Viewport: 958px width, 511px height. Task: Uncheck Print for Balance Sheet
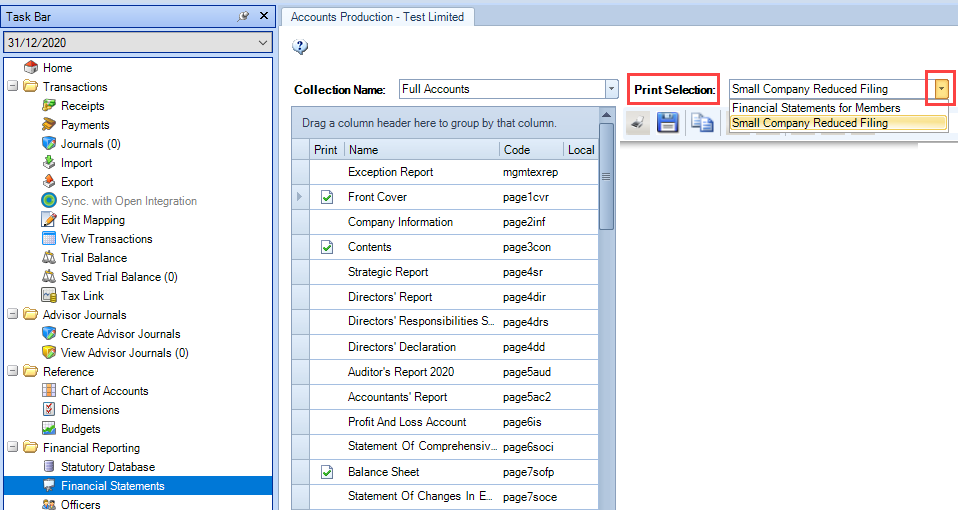coord(327,472)
